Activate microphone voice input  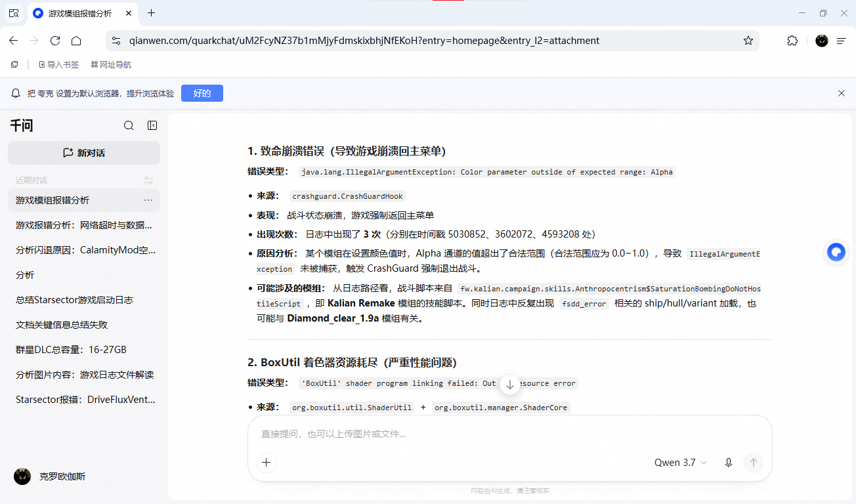click(728, 463)
